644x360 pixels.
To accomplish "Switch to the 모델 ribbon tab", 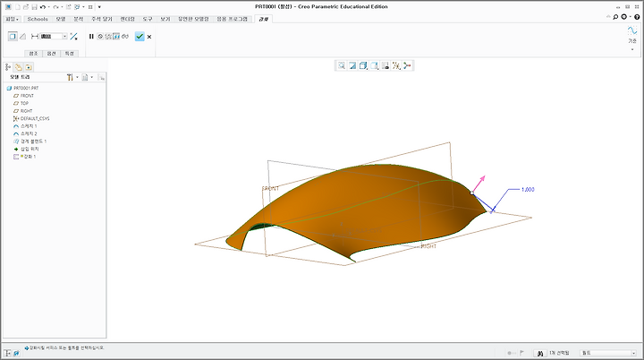I will tap(61, 19).
